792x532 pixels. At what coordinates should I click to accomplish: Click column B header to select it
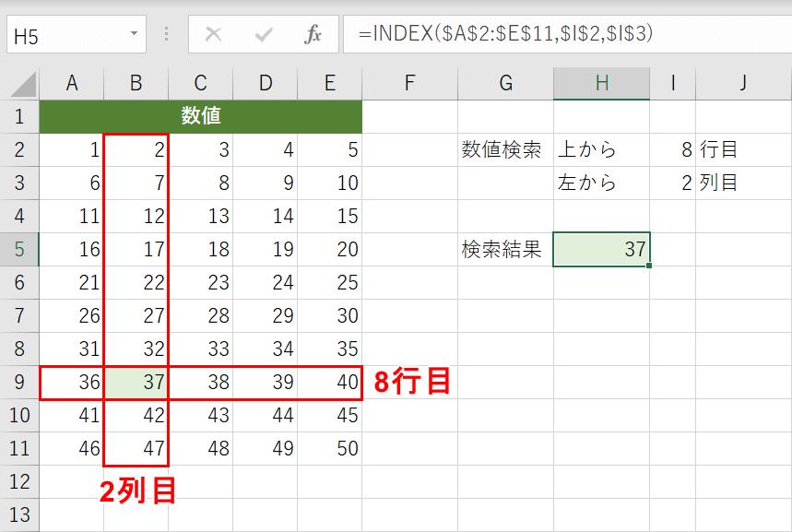coord(136,83)
